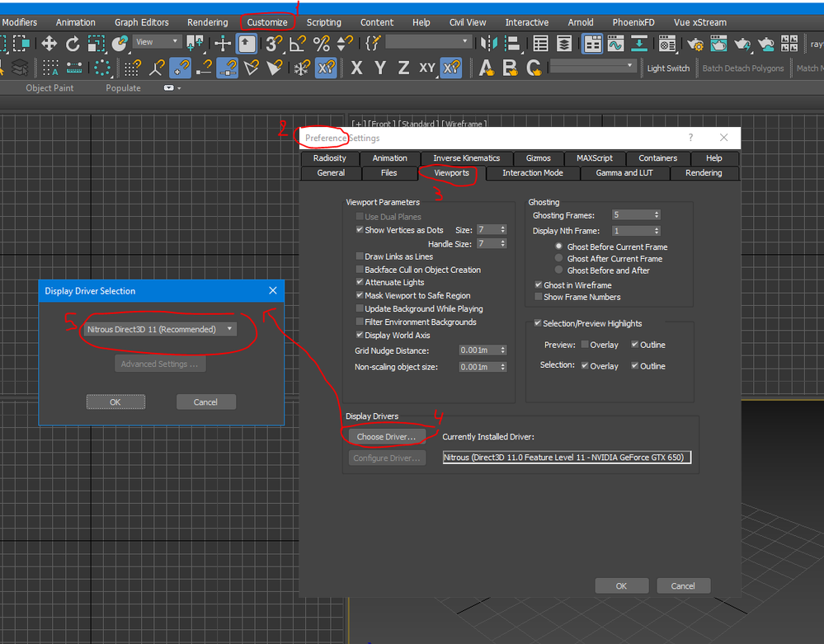Image resolution: width=824 pixels, height=644 pixels.
Task: Click the Choose Driver button
Action: tap(386, 436)
